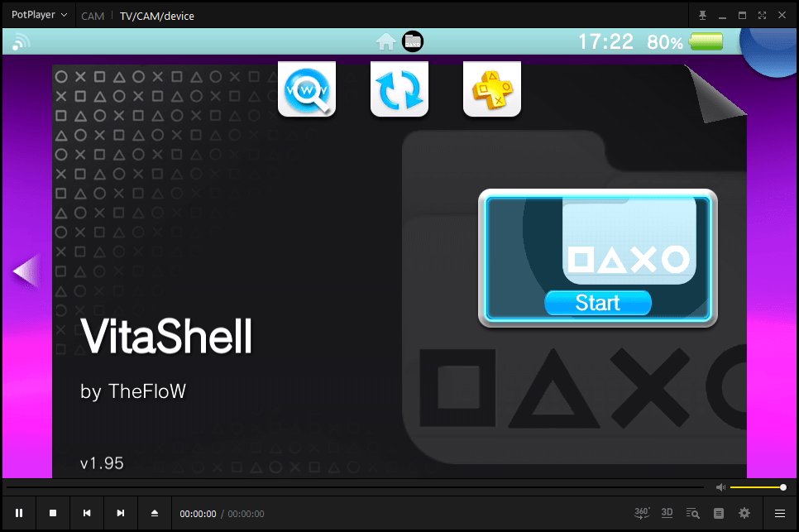Click the total duration 00:00:00 display
This screenshot has width=799, height=532.
coord(246,514)
